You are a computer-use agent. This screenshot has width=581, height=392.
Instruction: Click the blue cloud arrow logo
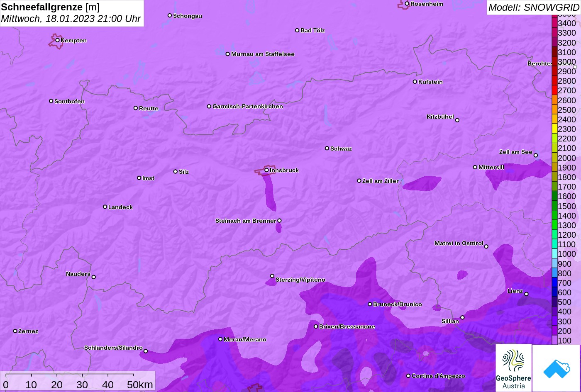556,368
